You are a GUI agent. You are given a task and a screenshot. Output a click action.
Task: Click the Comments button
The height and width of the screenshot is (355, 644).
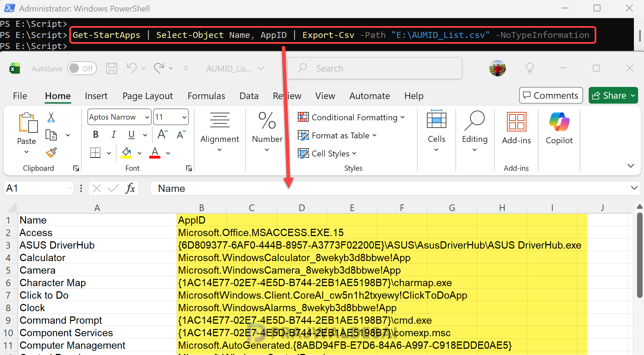[551, 95]
